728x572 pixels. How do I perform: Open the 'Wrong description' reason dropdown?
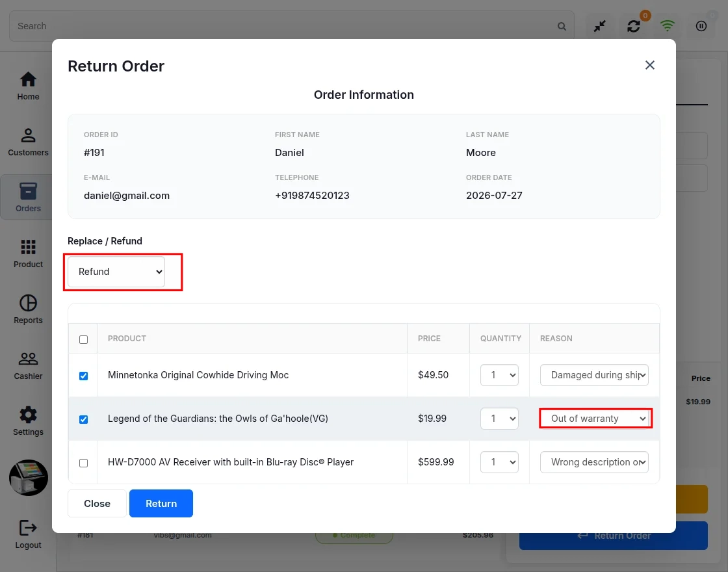[x=594, y=462]
